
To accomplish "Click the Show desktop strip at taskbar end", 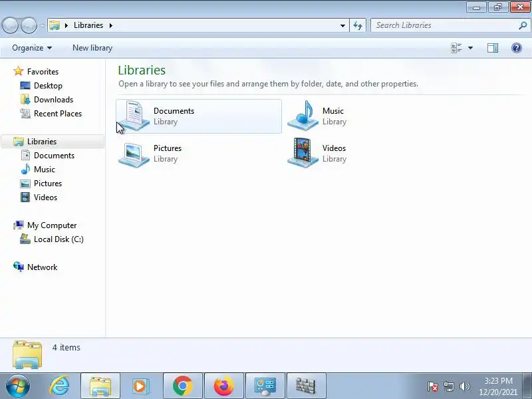I will point(527,386).
